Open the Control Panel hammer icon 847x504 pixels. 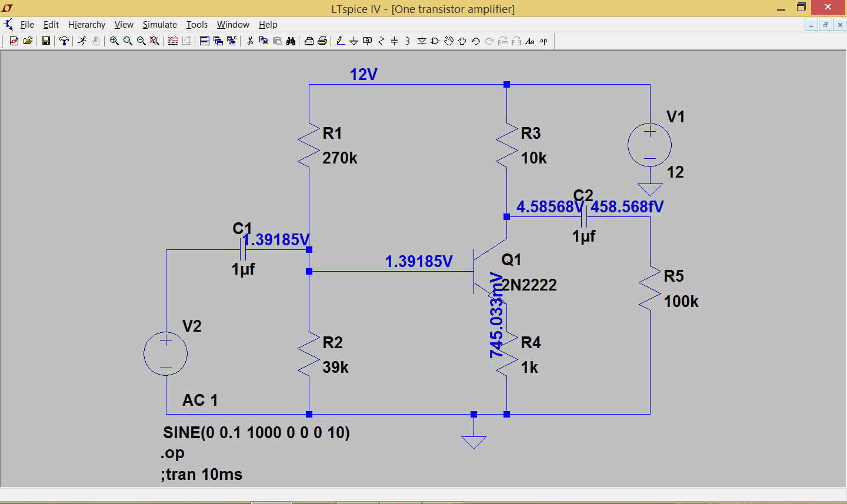coord(64,41)
